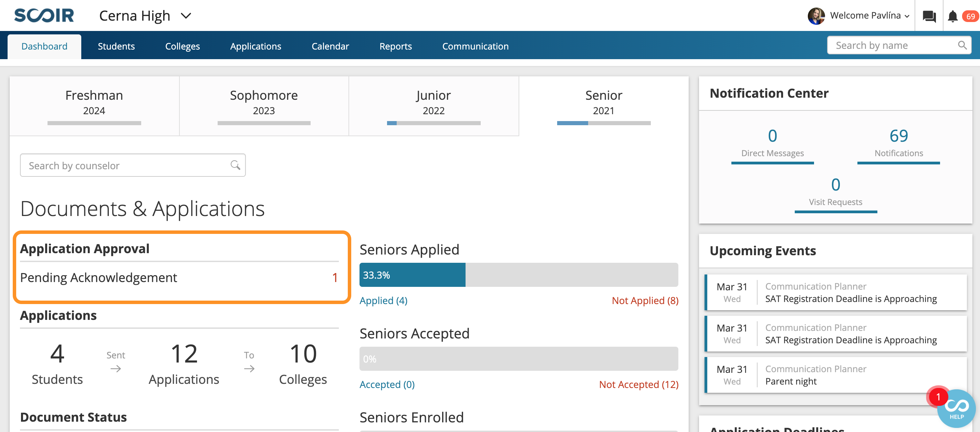Click the Accepted (0) link

click(x=387, y=384)
